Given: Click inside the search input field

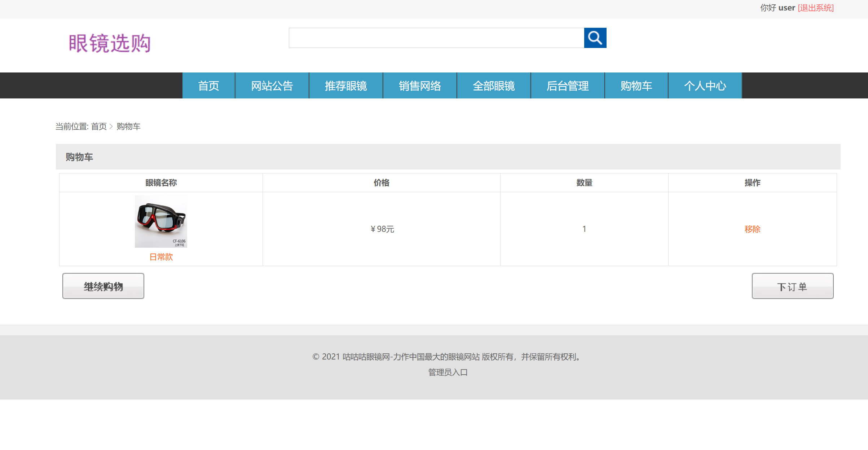Looking at the screenshot, I should tap(433, 37).
